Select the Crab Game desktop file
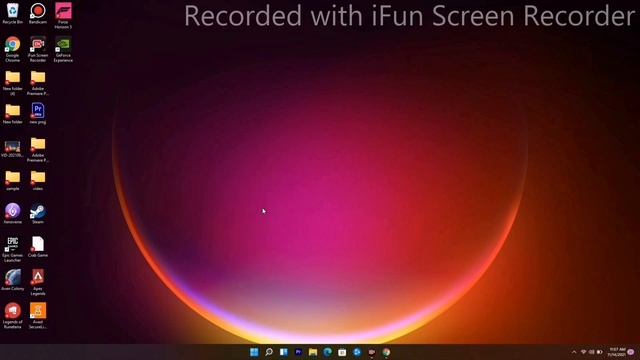The height and width of the screenshot is (360, 640). [x=38, y=247]
